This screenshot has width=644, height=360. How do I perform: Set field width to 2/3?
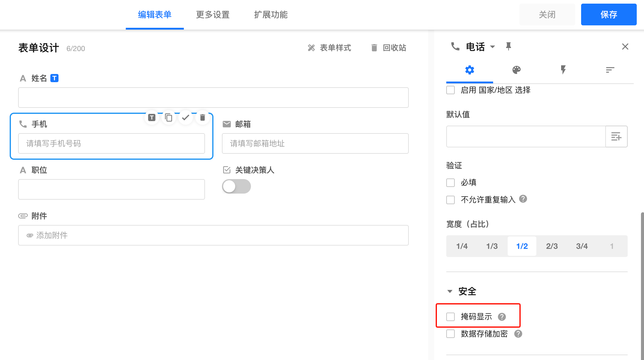(552, 246)
